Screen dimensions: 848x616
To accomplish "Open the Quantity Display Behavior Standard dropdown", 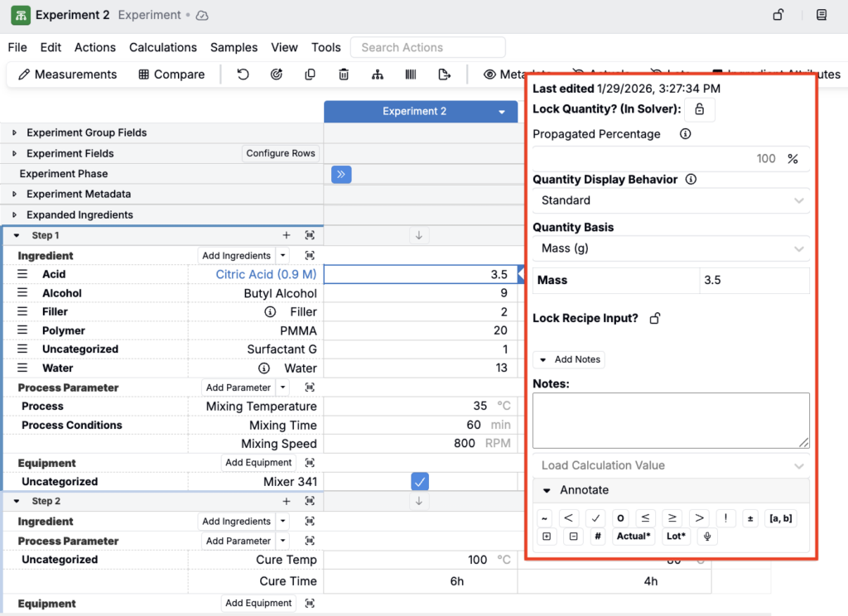I will 671,200.
